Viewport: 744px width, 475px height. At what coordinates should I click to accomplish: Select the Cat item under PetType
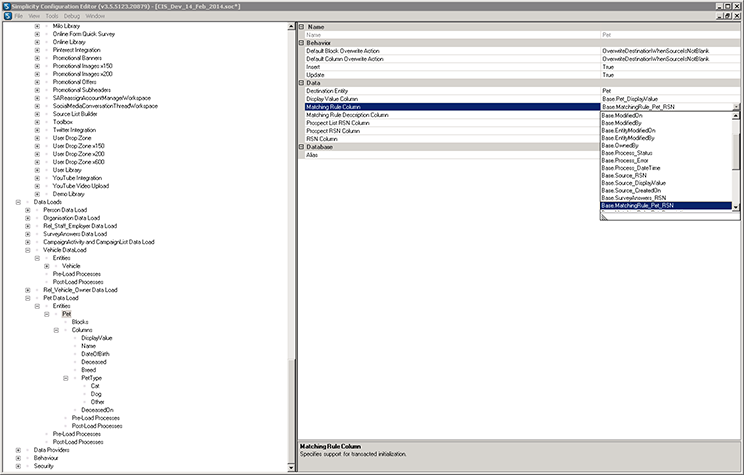95,386
